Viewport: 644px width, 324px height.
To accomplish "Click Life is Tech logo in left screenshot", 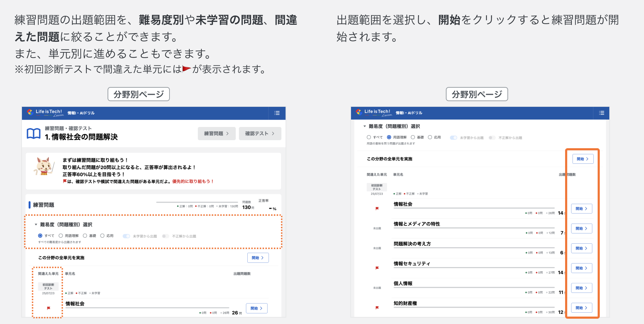I will 45,113.
